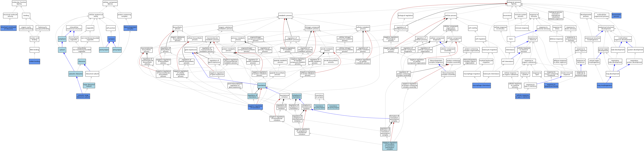The image size is (644, 151).
Task: Select the presynapse node
Action: (x=117, y=50)
